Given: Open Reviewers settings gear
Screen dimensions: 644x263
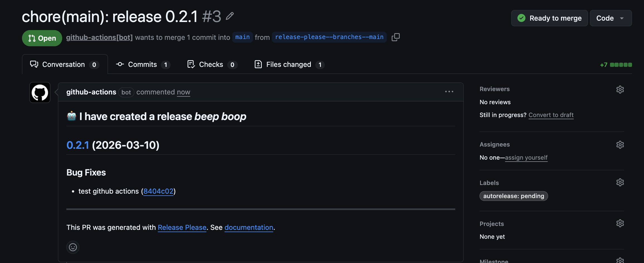Looking at the screenshot, I should [x=620, y=89].
